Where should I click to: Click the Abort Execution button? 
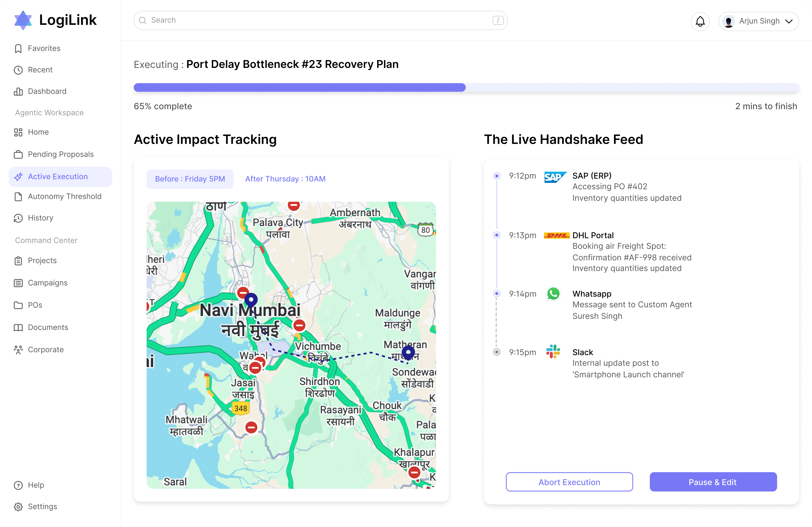(569, 482)
